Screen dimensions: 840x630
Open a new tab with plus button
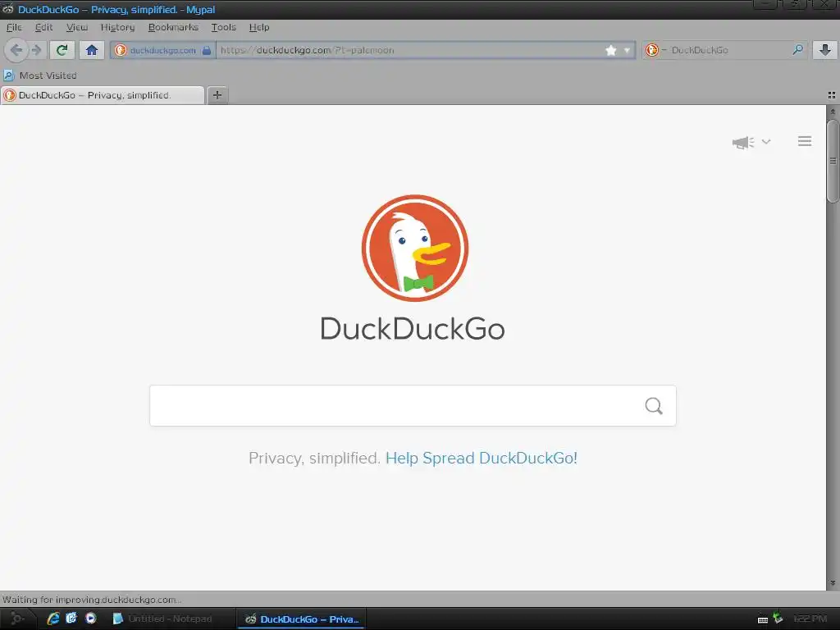[217, 95]
